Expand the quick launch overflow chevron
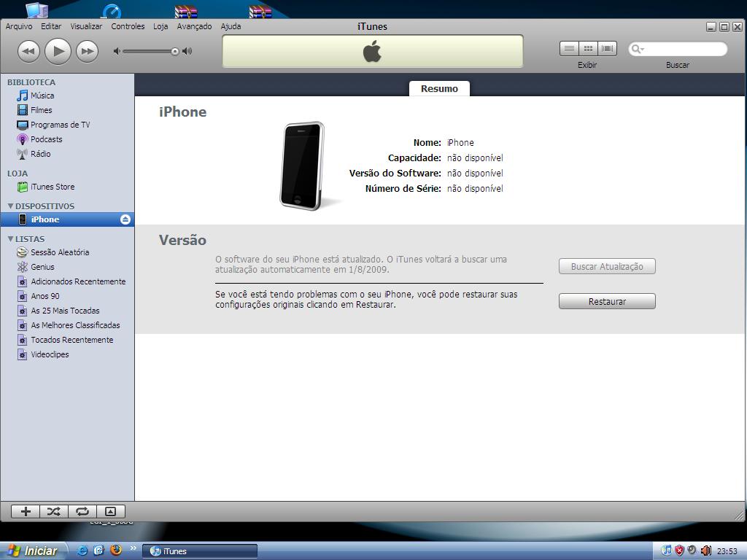 133,548
